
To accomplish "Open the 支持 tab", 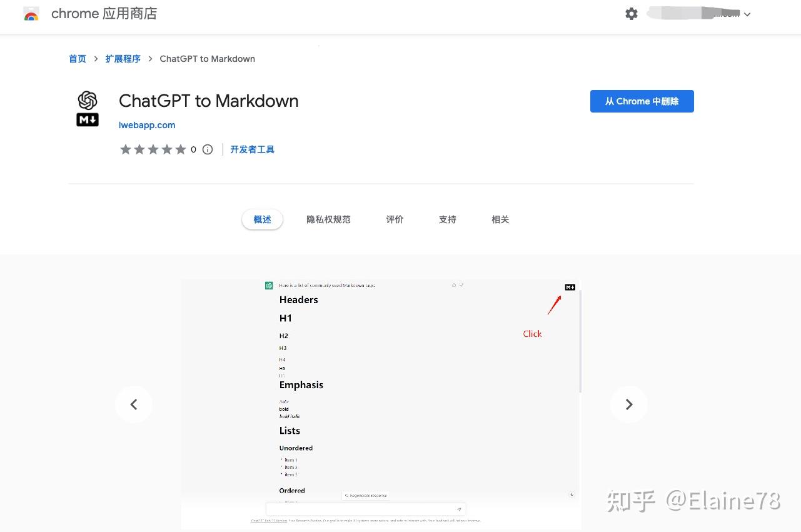I will (447, 219).
